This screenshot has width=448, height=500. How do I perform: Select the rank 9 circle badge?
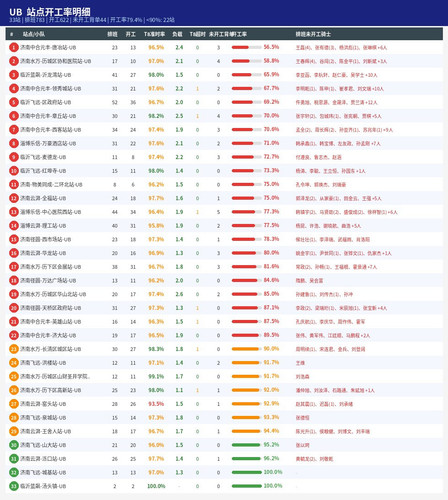pos(14,157)
